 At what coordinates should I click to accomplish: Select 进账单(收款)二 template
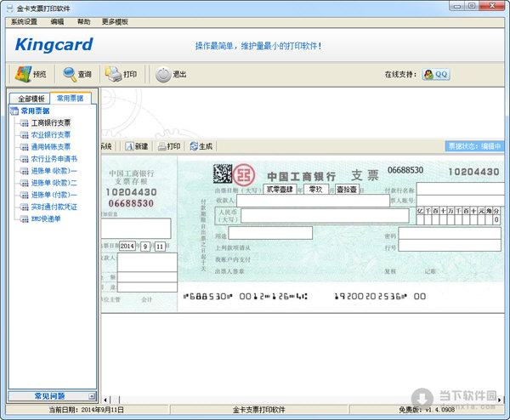point(54,183)
